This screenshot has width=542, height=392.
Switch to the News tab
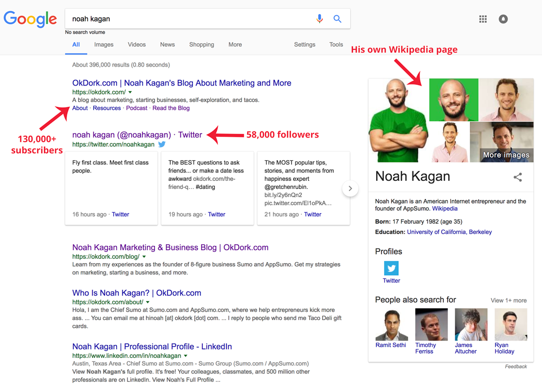(167, 44)
